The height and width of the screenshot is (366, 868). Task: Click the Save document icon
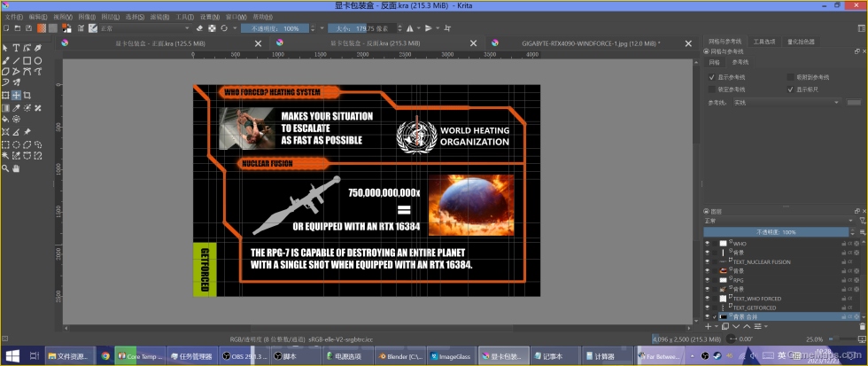tap(28, 28)
